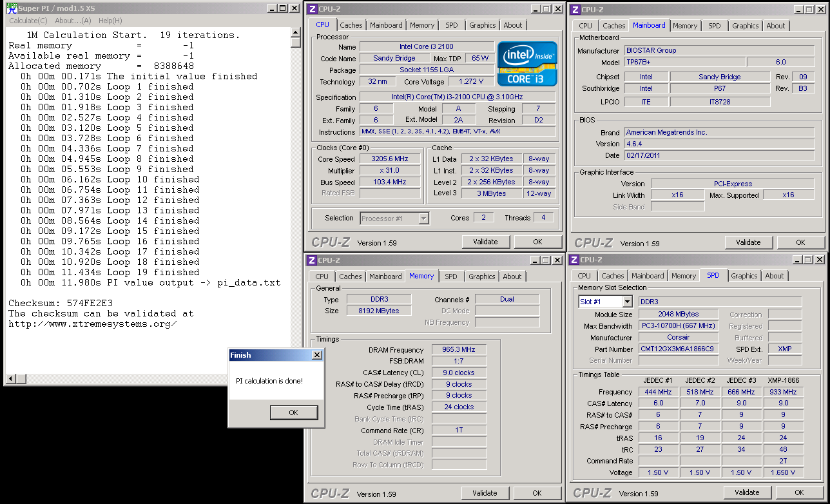
Task: Select CPU tab in the Mainboard CPU-Z window
Action: click(x=585, y=26)
